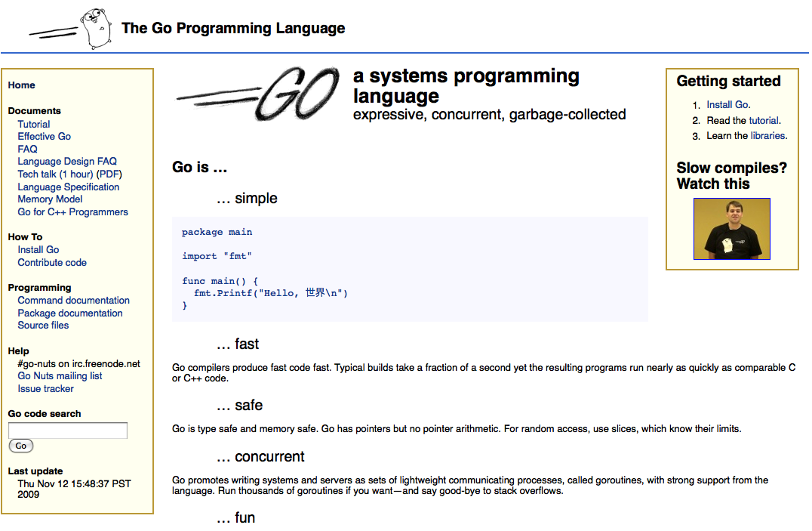
Task: Click the Go search button
Action: click(20, 446)
